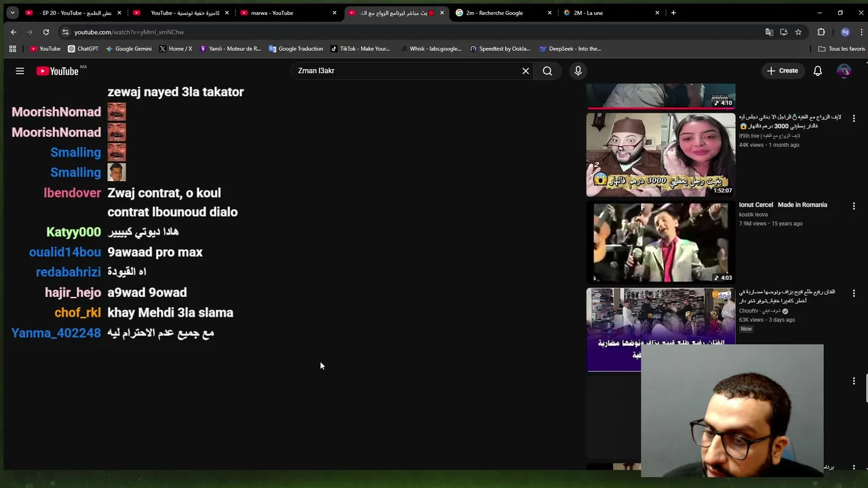Open the Google Traduction bookmark
This screenshot has width=868, height=488.
tap(296, 49)
